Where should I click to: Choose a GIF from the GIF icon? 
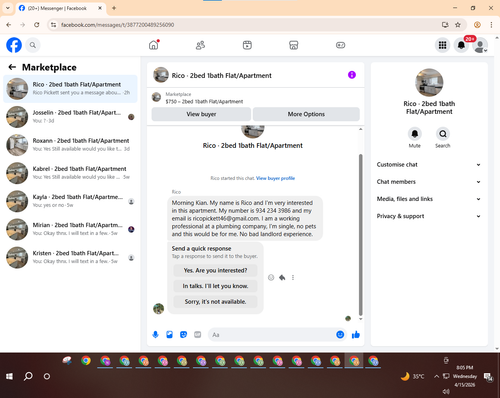pyautogui.click(x=197, y=334)
